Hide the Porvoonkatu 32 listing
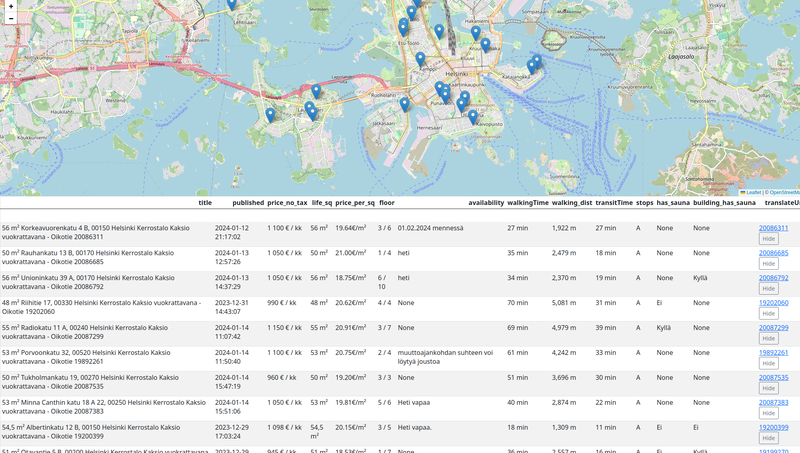The width and height of the screenshot is (800, 453). click(x=768, y=363)
